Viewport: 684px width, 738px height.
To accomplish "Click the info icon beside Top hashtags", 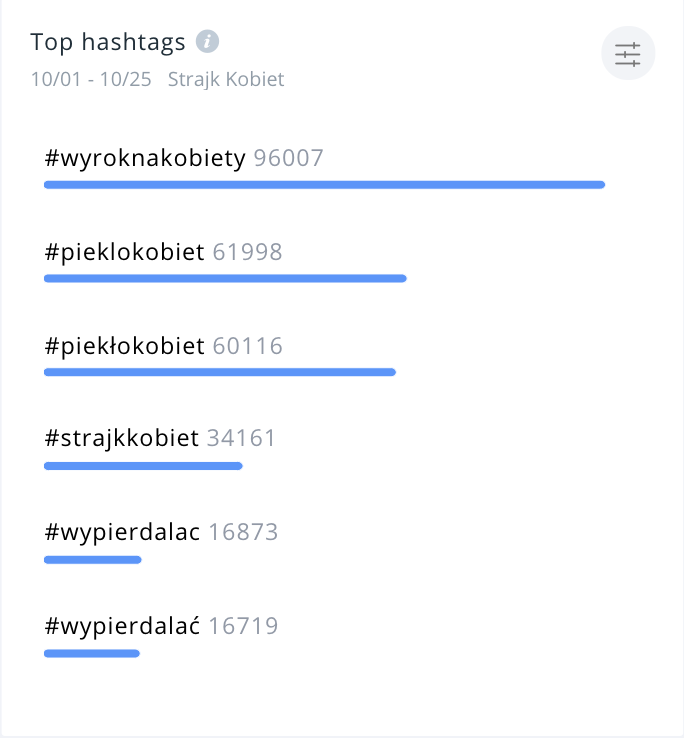I will (x=208, y=42).
